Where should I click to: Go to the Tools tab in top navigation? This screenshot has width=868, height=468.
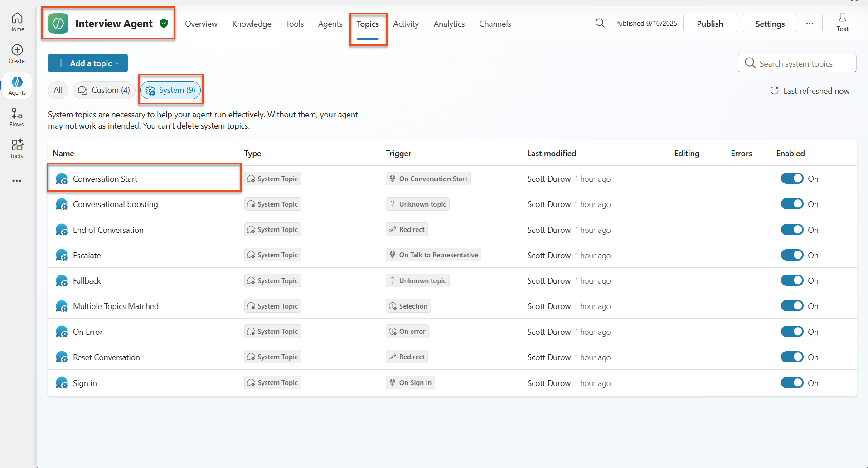(295, 24)
